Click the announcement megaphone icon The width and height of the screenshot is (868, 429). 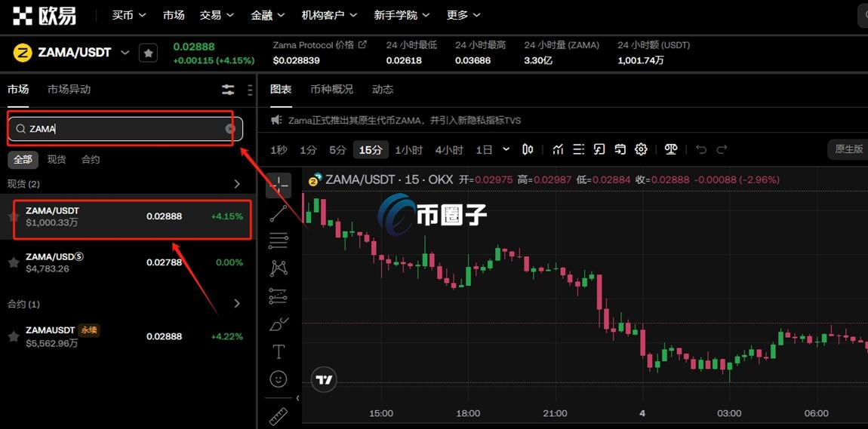[276, 120]
